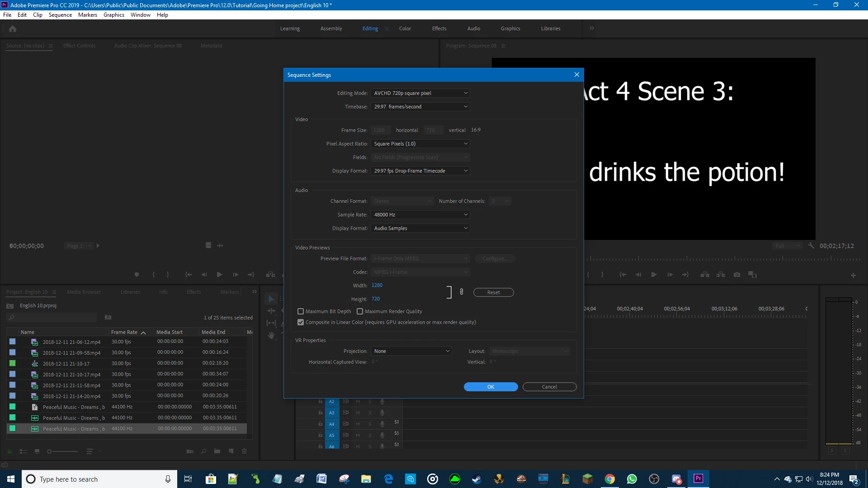Select the Track Select Forward tool

click(282, 299)
